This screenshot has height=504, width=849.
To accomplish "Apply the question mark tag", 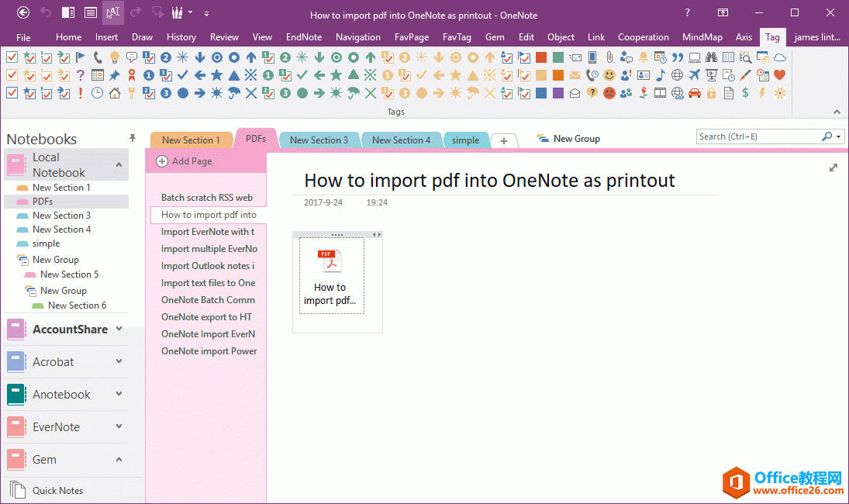I will (x=80, y=75).
